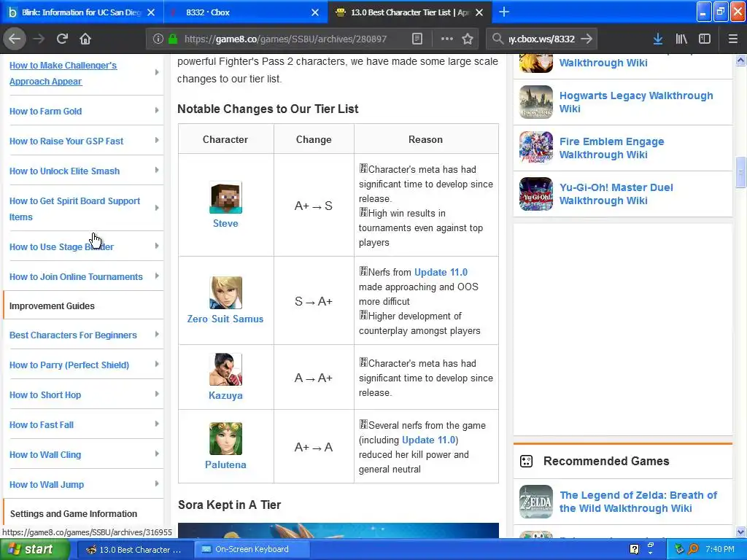Viewport: 747px width, 560px height.
Task: Click the search box with cbox.ws text
Action: tap(541, 39)
